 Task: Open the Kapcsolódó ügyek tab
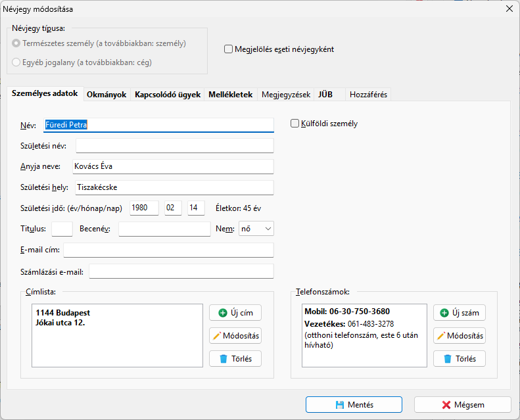(168, 95)
